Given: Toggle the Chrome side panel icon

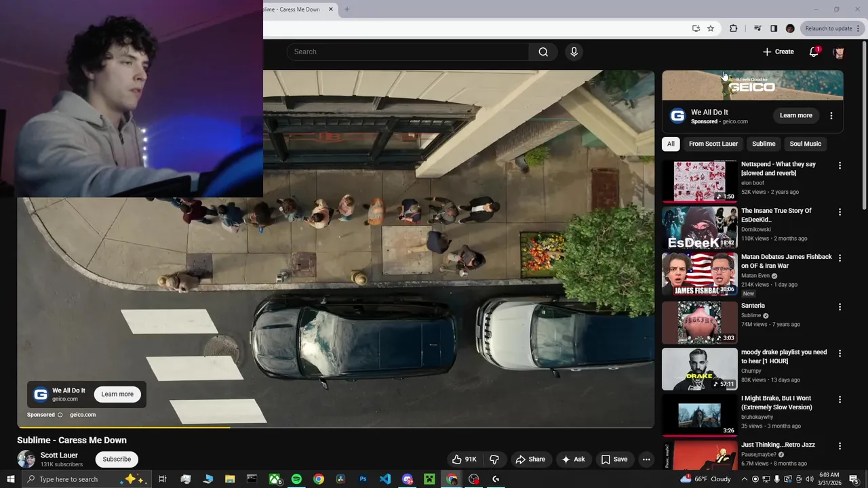Looking at the screenshot, I should coord(774,28).
